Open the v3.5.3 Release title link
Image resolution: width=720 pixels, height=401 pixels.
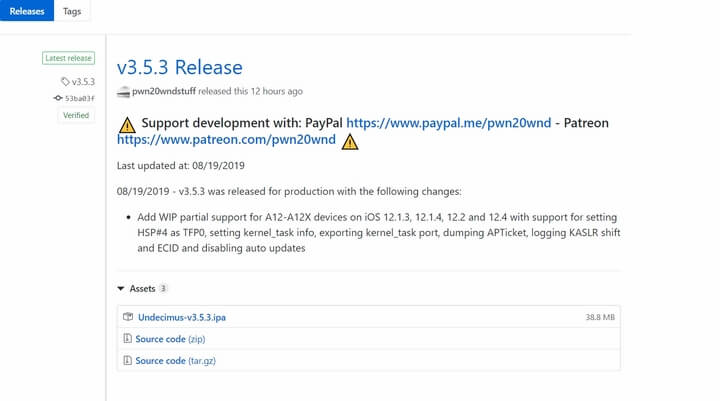(x=180, y=67)
